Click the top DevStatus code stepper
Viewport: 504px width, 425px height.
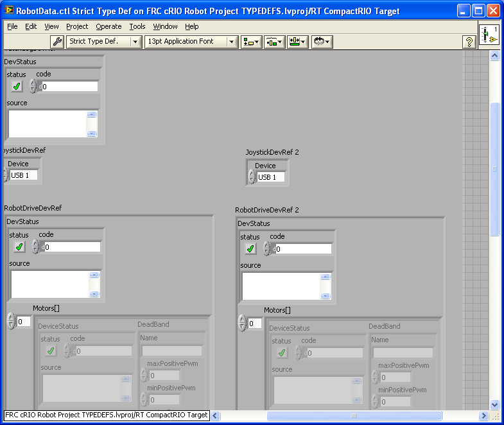[x=33, y=86]
